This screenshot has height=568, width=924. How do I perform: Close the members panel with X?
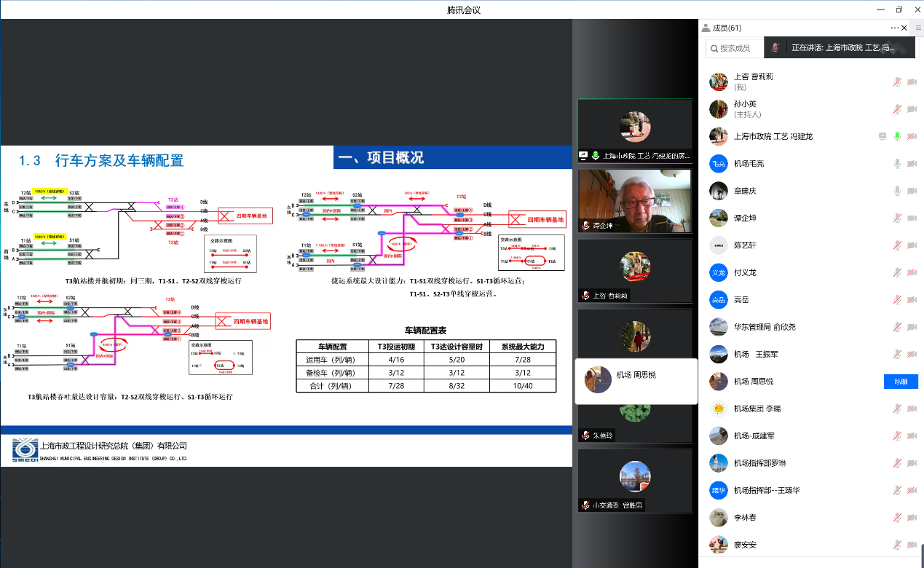[x=905, y=28]
